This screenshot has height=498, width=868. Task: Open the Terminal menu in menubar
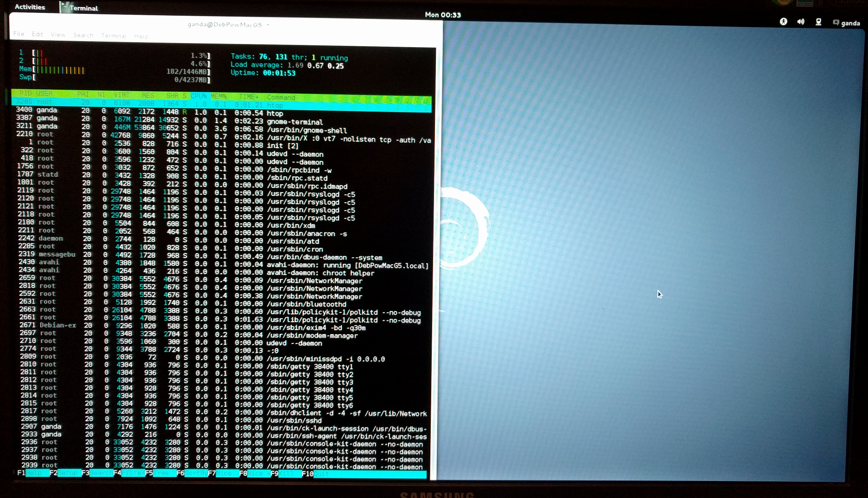113,36
